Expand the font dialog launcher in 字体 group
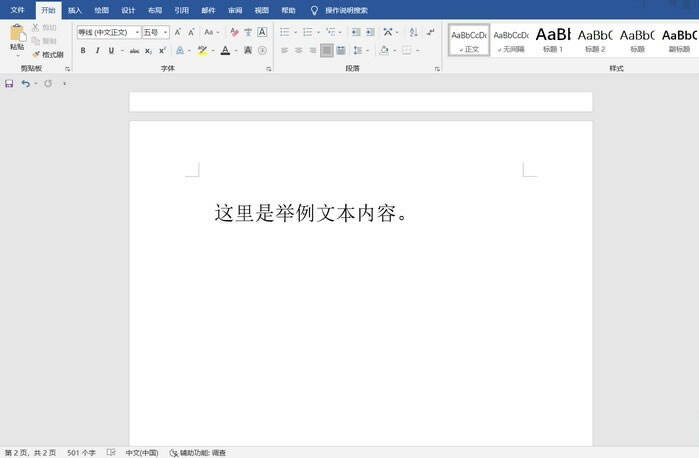Image resolution: width=699 pixels, height=458 pixels. [269, 69]
